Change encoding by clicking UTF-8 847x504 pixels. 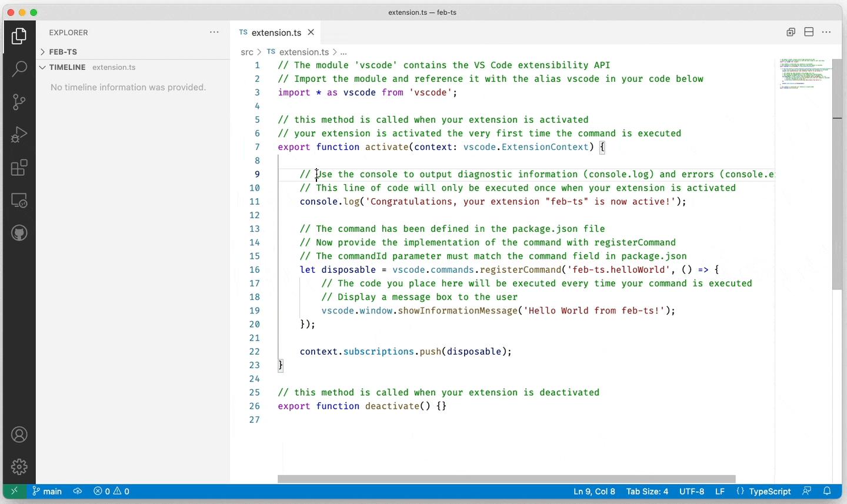tap(692, 491)
